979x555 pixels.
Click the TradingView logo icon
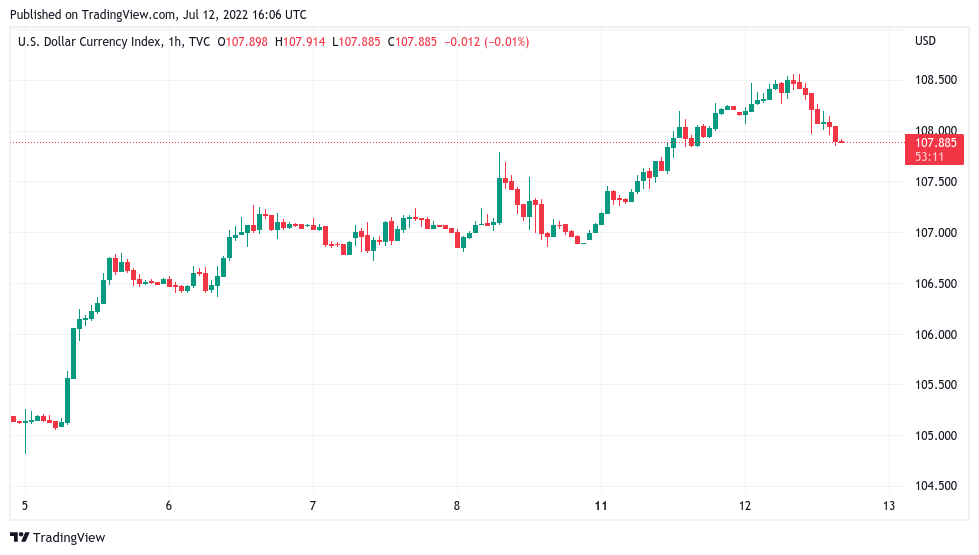(20, 538)
